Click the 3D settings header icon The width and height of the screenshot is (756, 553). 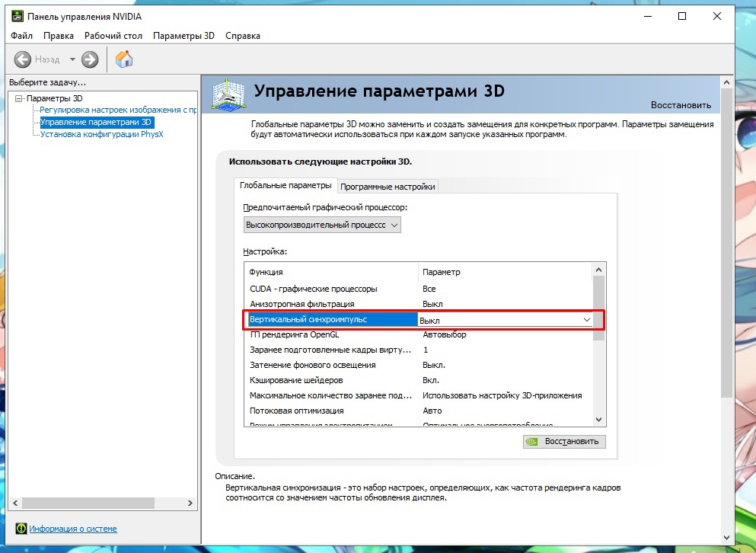[229, 94]
